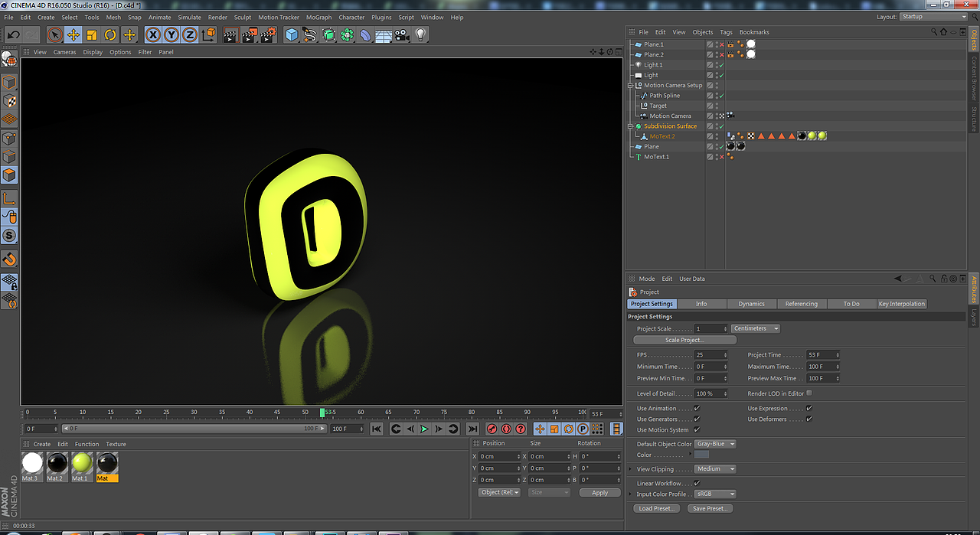Open Input Color Profile sRGB dropdown
The height and width of the screenshot is (535, 980).
(x=716, y=494)
